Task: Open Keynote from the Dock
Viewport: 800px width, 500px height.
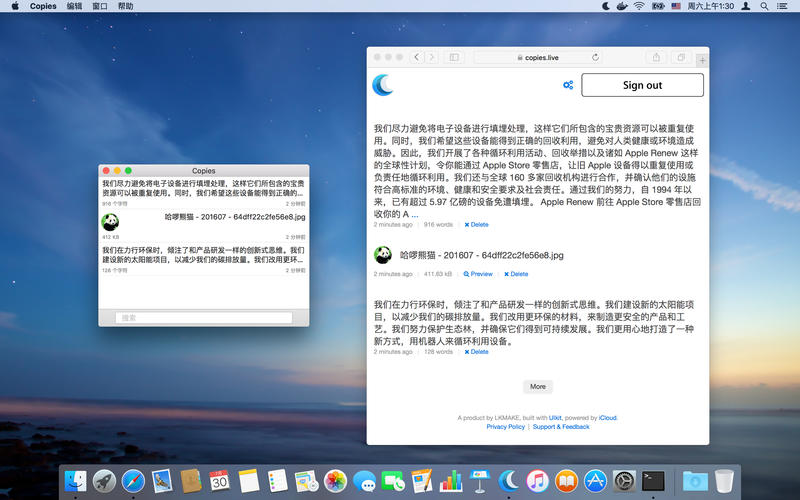Action: point(480,481)
